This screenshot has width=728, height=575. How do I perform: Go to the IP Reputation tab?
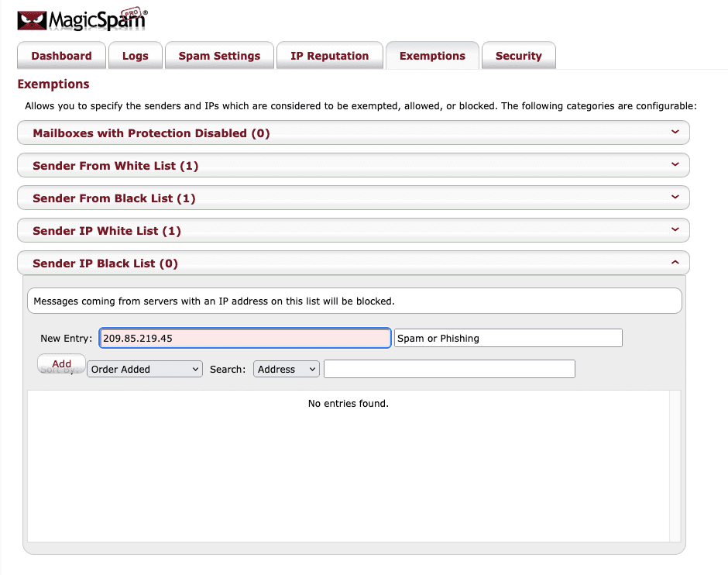[x=329, y=56]
